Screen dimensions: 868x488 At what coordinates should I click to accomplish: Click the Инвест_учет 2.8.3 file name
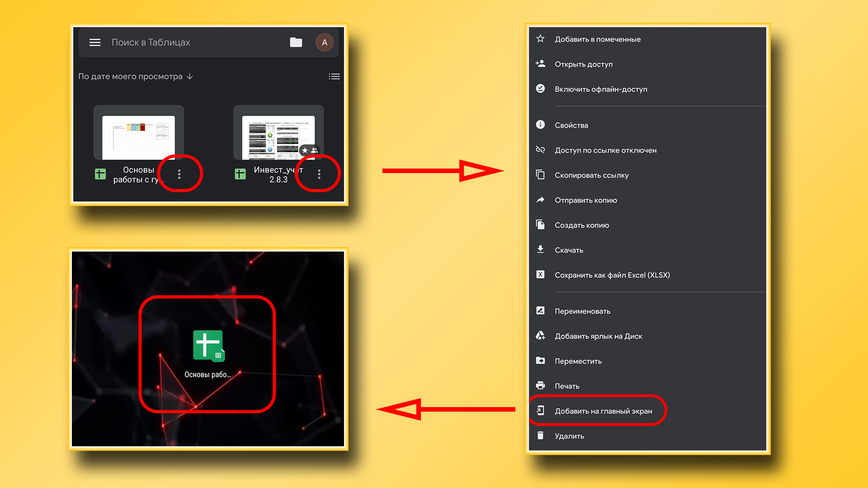click(x=278, y=174)
